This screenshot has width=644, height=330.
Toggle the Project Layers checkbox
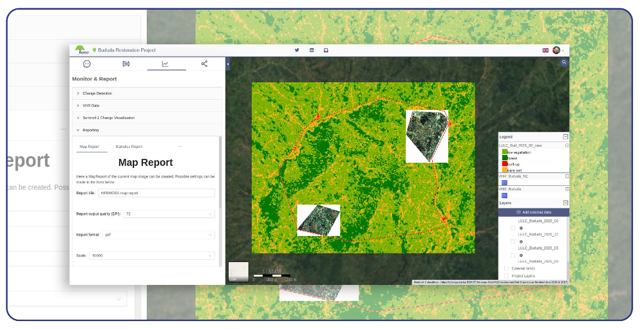click(506, 276)
